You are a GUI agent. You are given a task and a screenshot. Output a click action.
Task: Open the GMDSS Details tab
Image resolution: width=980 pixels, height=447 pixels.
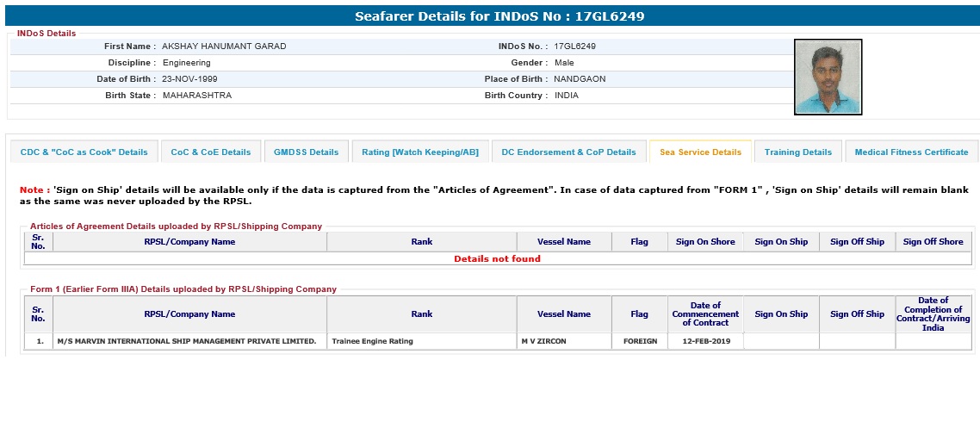coord(306,152)
